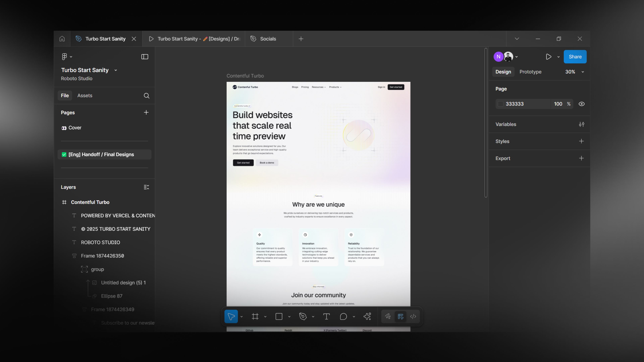This screenshot has height=362, width=644.
Task: Select the Frame tool in the toolbar
Action: point(255,317)
